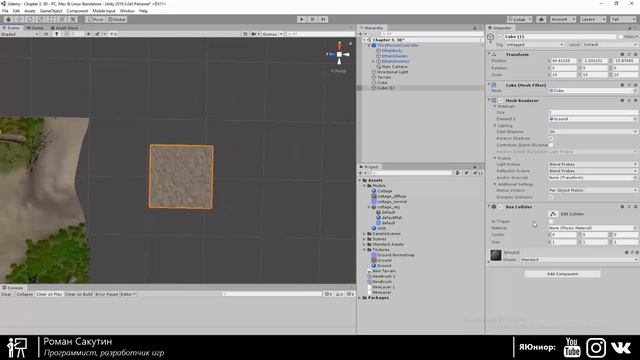Click the YouTube icon in banner
Image resolution: width=640 pixels, height=360 pixels.
click(x=572, y=347)
